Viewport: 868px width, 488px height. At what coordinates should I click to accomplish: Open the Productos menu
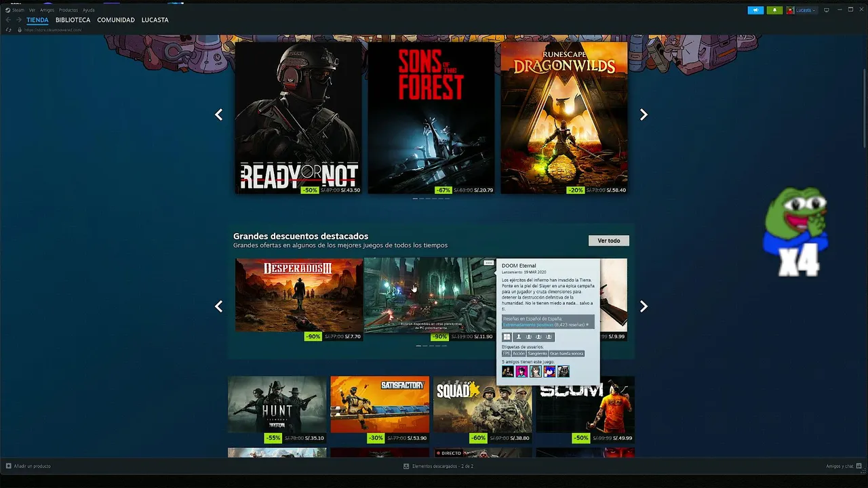(x=68, y=10)
